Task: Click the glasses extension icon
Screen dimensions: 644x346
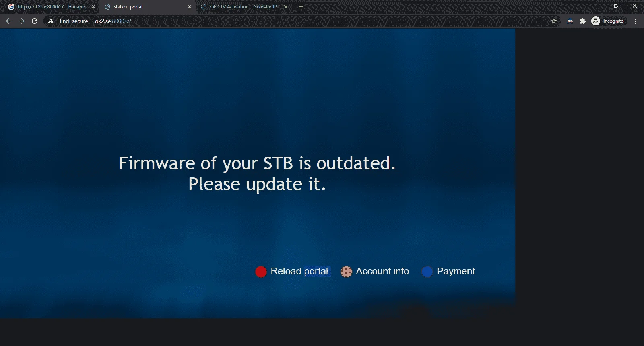Action: [570, 21]
